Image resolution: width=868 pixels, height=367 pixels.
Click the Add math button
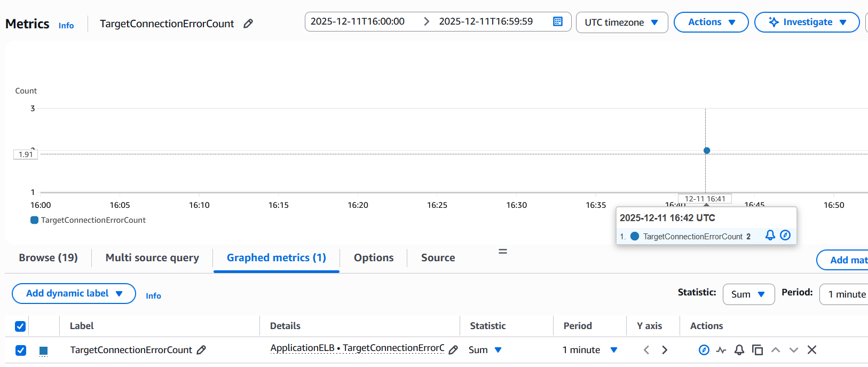[842, 260]
